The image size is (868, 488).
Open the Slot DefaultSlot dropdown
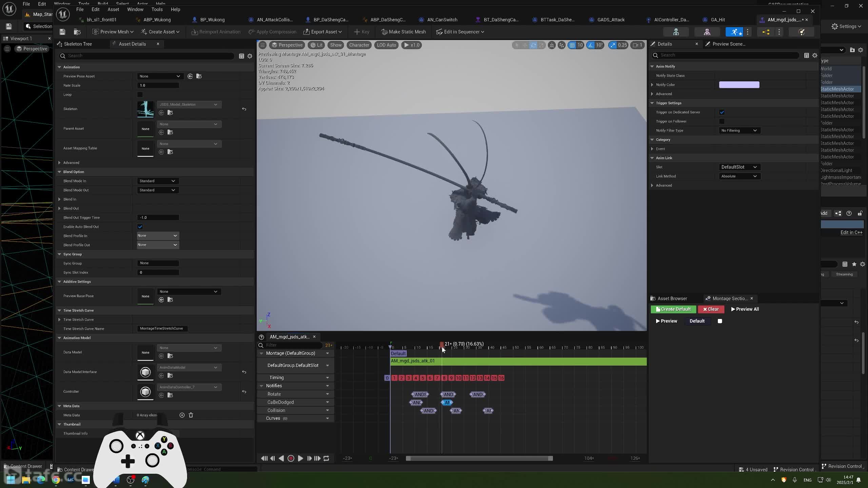[x=739, y=167]
